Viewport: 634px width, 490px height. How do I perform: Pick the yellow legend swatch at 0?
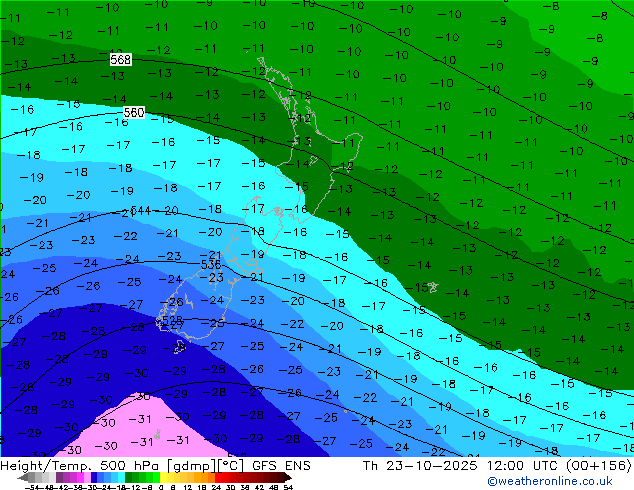pyautogui.click(x=163, y=478)
